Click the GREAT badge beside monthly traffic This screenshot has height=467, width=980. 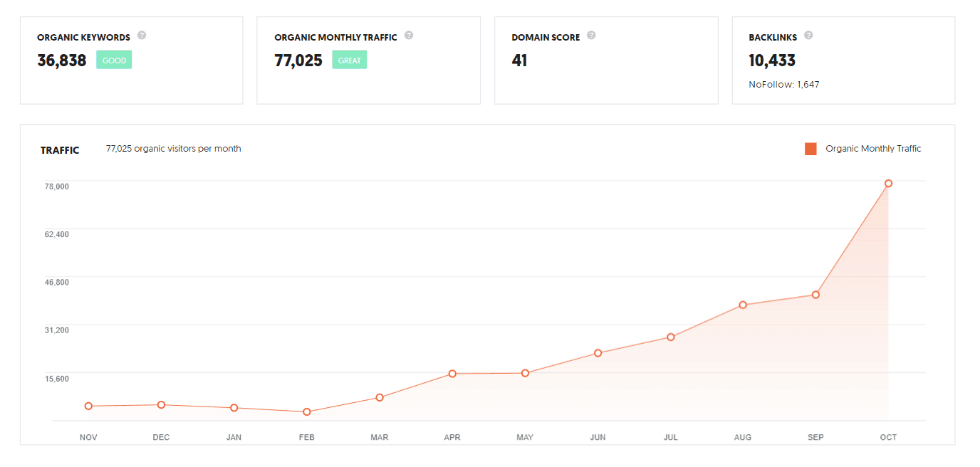(x=350, y=61)
